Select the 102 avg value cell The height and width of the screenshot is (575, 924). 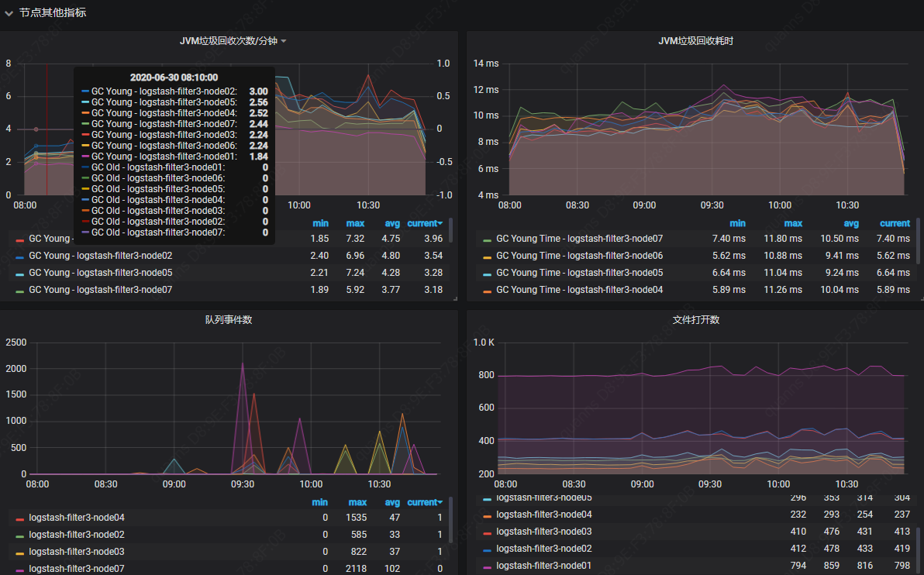coord(392,569)
